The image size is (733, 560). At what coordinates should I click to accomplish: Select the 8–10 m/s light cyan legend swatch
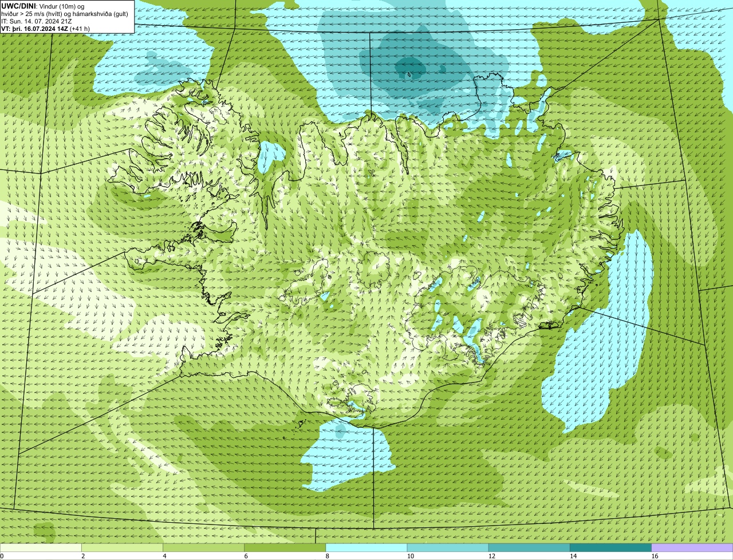[x=366, y=548]
